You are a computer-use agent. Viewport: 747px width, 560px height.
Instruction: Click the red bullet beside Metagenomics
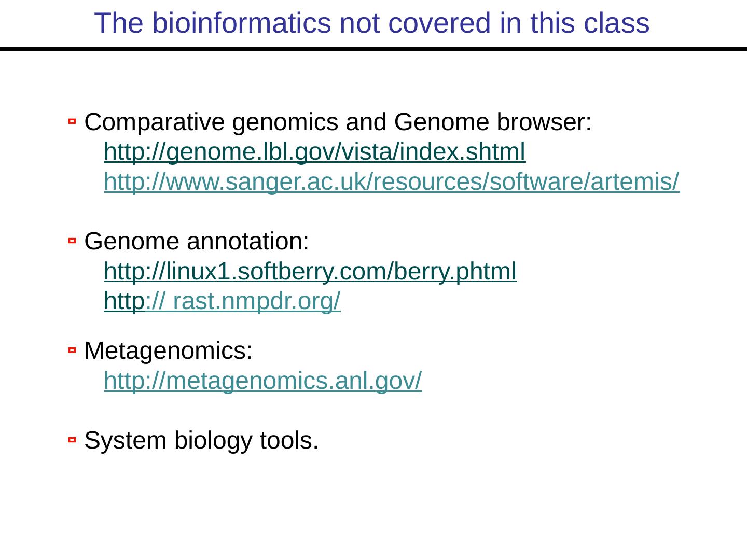coord(72,351)
